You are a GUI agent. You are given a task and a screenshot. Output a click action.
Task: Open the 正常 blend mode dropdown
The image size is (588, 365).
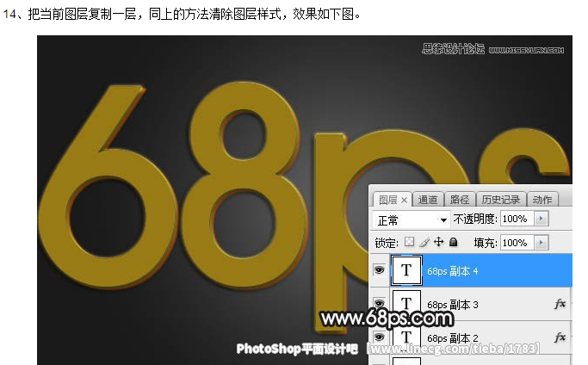tap(411, 220)
